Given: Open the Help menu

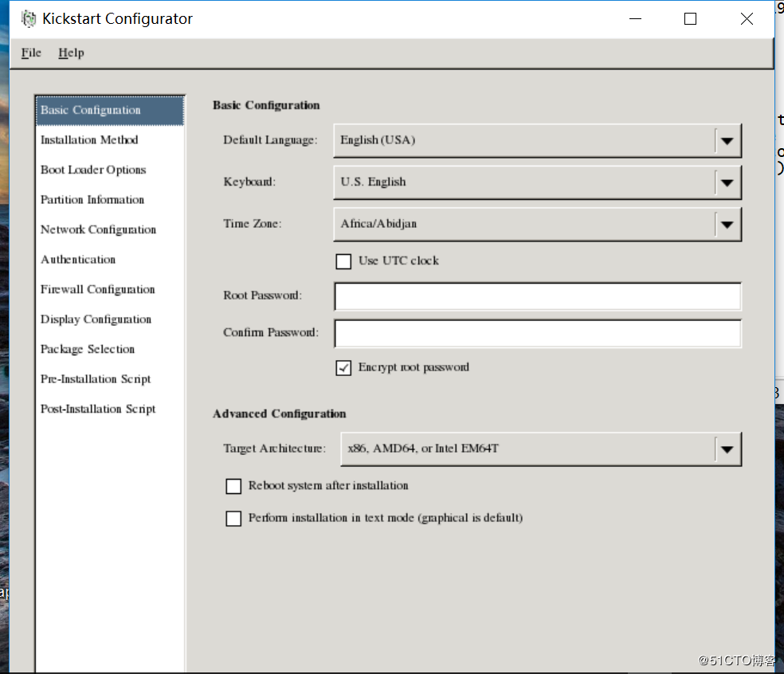Looking at the screenshot, I should point(71,53).
